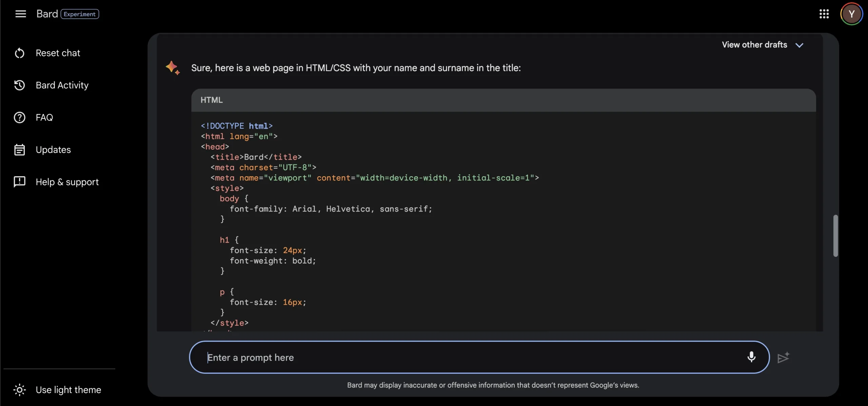This screenshot has height=406, width=868.
Task: Activate the microphone voice input
Action: (751, 357)
